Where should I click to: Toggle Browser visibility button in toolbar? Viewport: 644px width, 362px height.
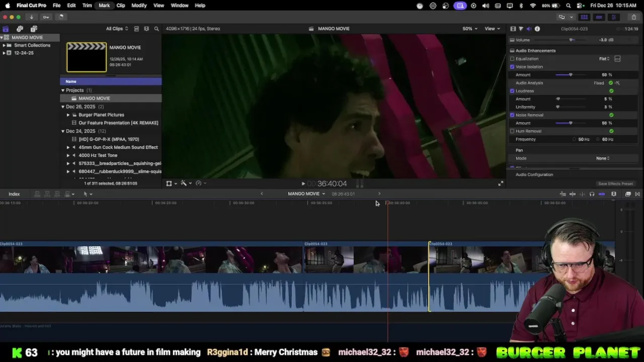pyautogui.click(x=584, y=17)
